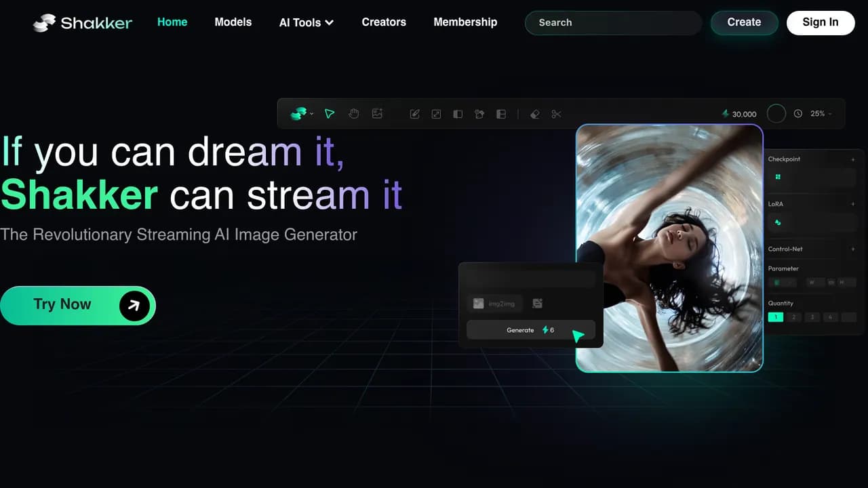Click the Quantity label
The image size is (868, 488).
pos(781,304)
